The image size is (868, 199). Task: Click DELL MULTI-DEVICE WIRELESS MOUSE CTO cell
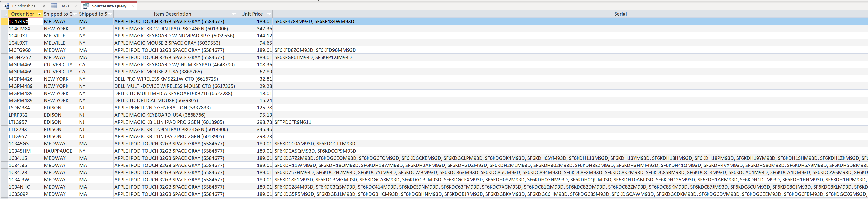(x=175, y=86)
